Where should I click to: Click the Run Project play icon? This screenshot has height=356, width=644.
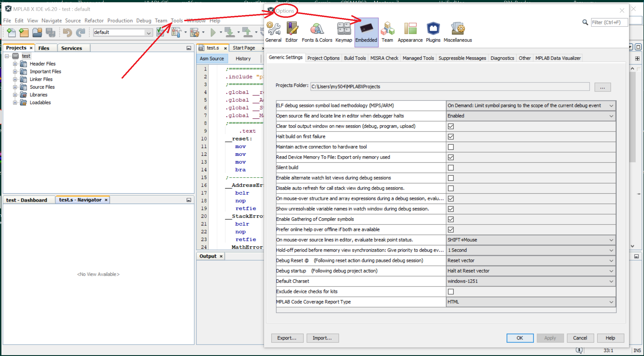click(213, 32)
